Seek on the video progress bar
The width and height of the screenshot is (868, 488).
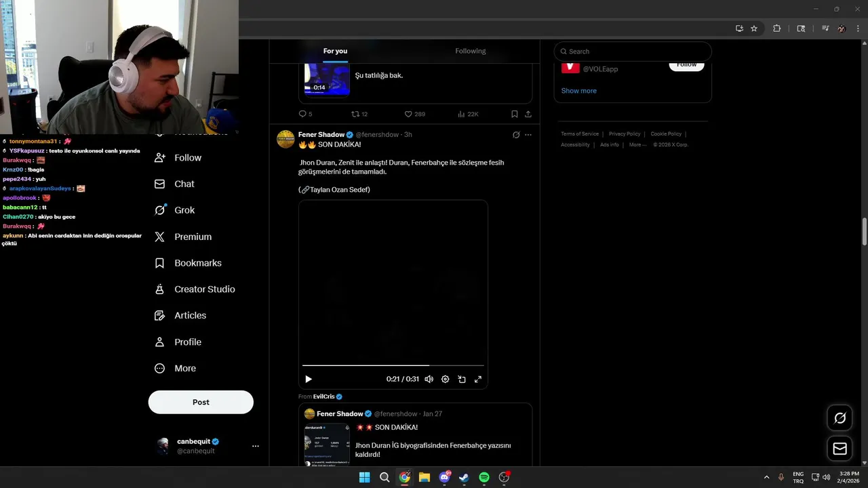pos(393,365)
